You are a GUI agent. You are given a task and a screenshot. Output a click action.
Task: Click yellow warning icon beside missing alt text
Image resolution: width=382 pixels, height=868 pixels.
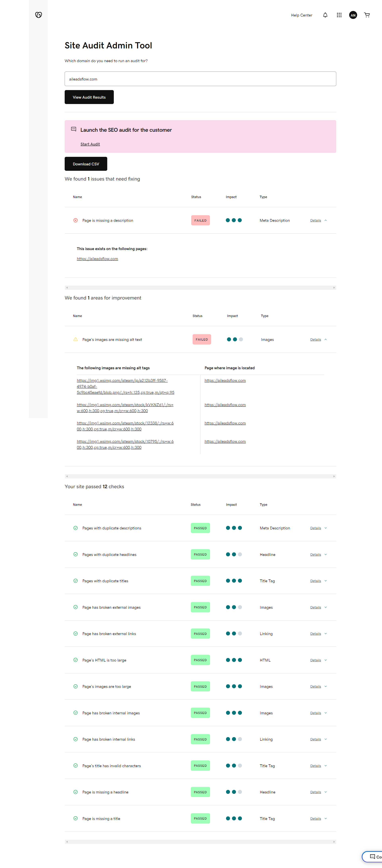[x=75, y=339]
